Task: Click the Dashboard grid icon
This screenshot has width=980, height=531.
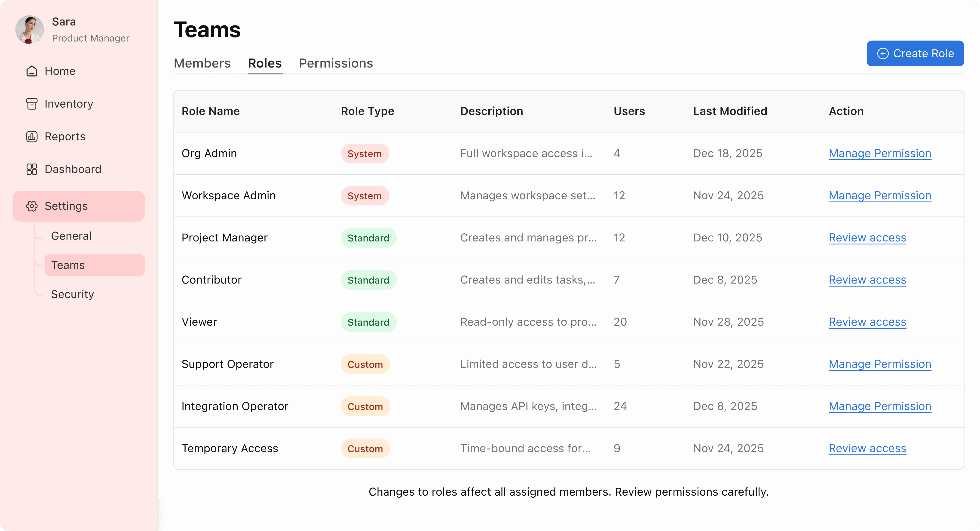Action: click(x=32, y=169)
